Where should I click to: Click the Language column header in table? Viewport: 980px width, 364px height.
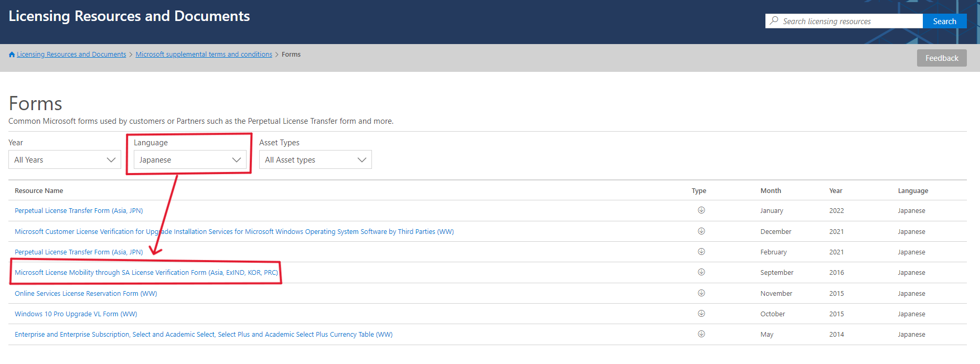pyautogui.click(x=913, y=191)
